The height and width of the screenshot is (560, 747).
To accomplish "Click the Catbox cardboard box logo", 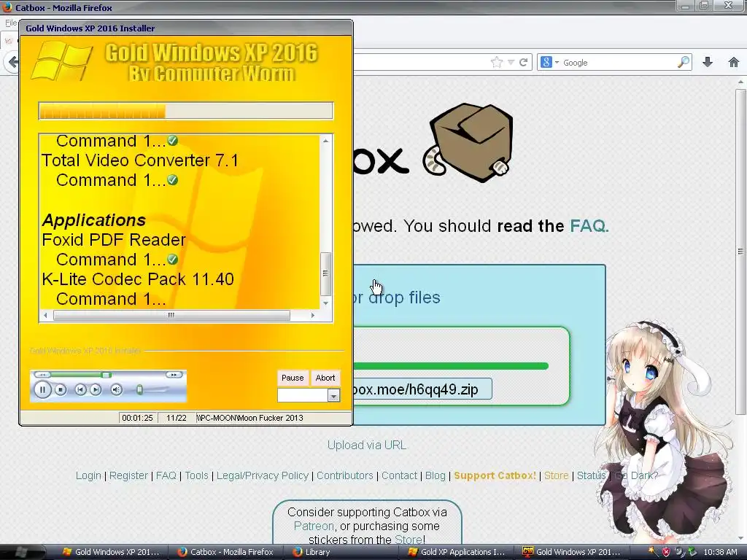I will [468, 143].
